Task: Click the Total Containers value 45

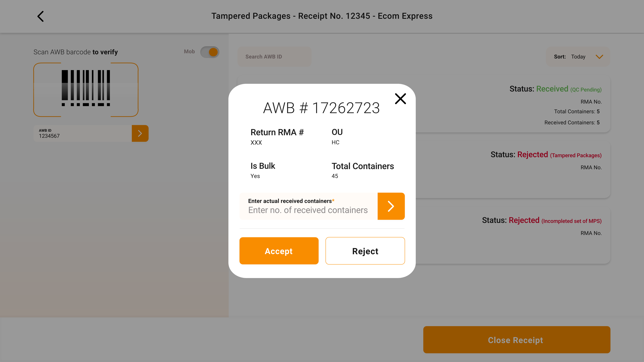Action: [x=335, y=176]
